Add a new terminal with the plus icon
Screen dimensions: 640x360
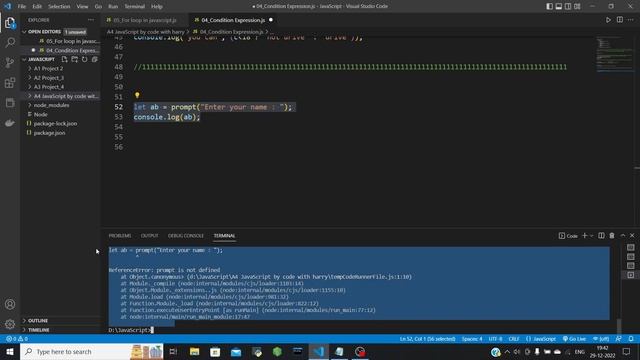[x=584, y=236]
